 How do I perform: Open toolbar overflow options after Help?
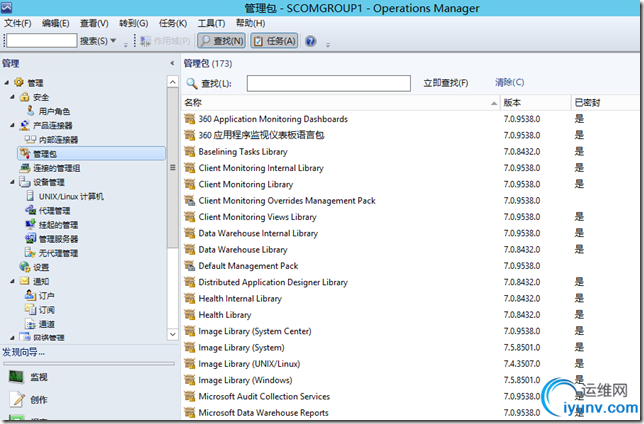click(328, 45)
